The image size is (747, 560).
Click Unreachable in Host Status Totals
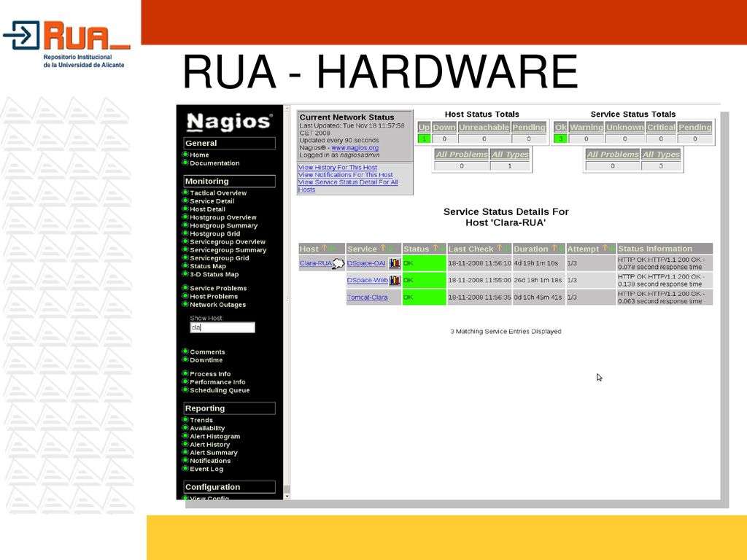(484, 127)
